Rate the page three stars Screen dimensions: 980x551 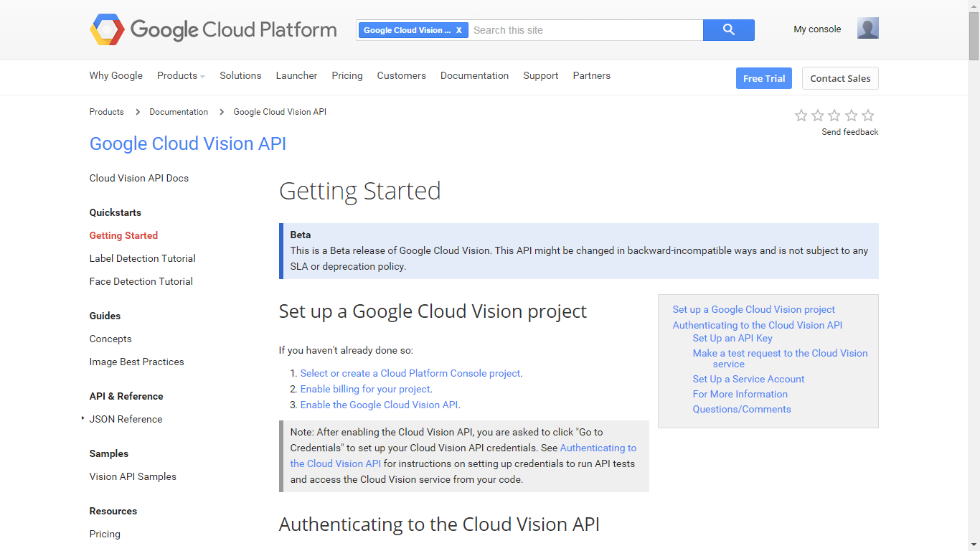pyautogui.click(x=834, y=116)
